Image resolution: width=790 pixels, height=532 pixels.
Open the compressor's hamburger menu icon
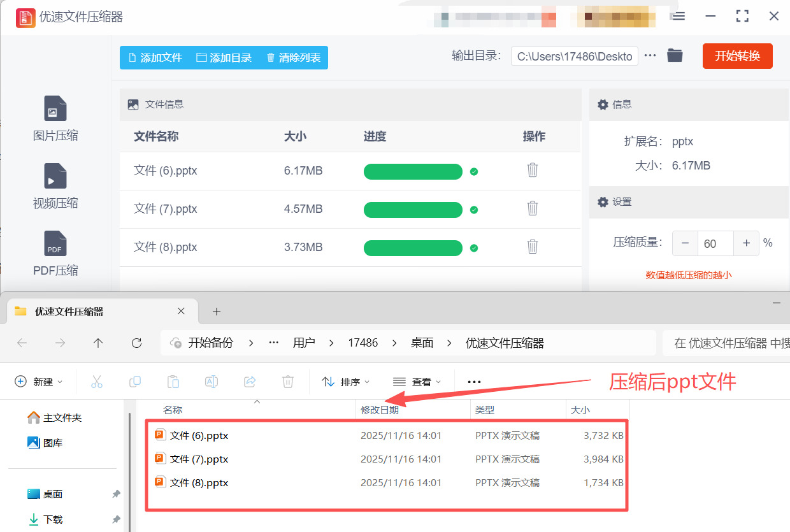pos(679,16)
